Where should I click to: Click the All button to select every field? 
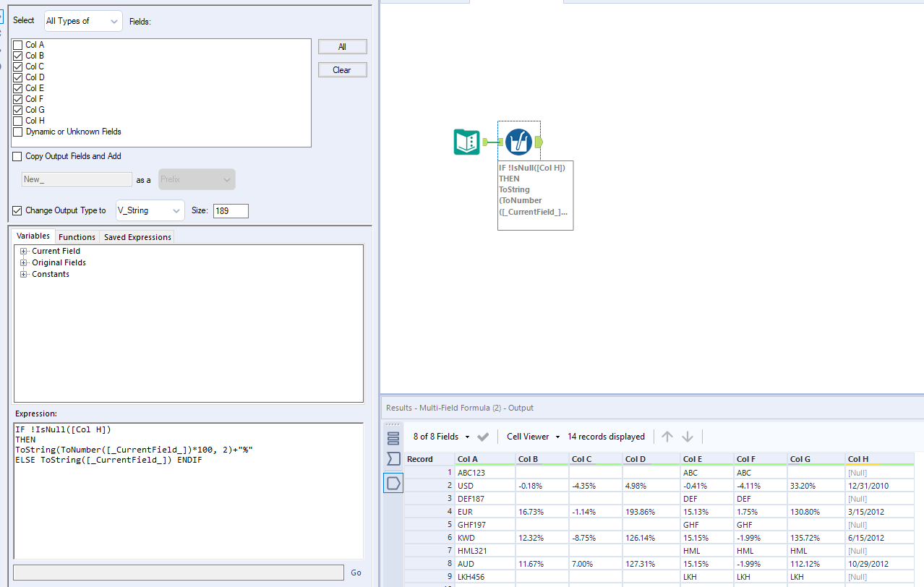pyautogui.click(x=342, y=46)
